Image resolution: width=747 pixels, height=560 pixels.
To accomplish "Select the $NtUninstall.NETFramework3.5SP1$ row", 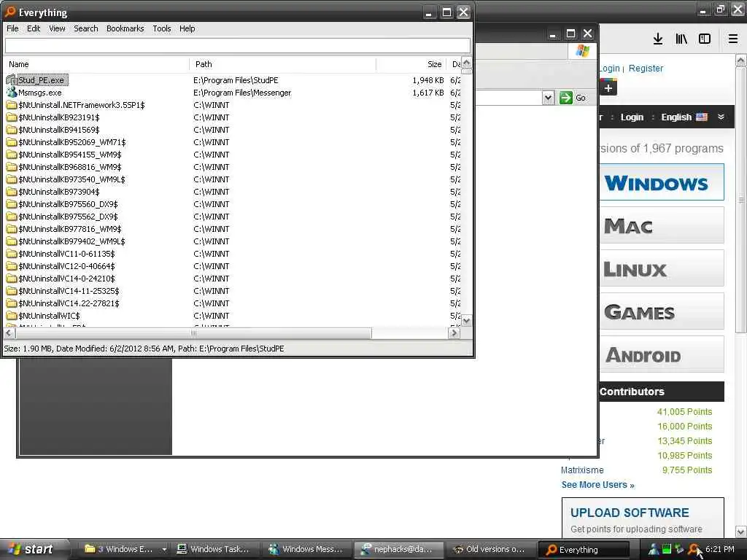I will pos(82,105).
